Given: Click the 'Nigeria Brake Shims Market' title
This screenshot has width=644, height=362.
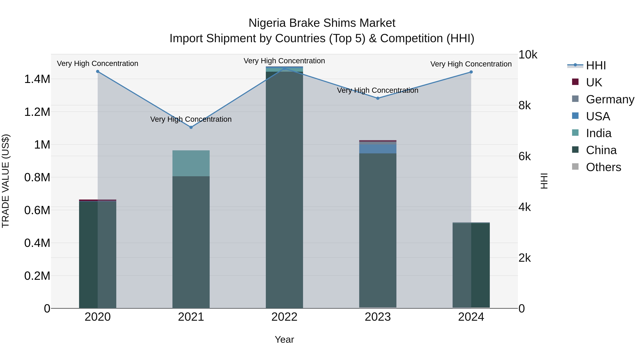Looking at the screenshot, I should click(322, 23).
